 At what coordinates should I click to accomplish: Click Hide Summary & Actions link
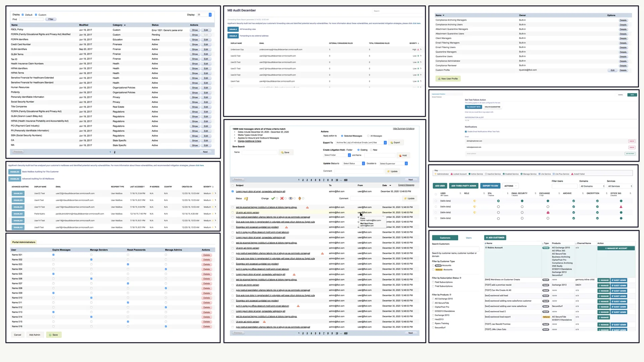[x=404, y=128]
